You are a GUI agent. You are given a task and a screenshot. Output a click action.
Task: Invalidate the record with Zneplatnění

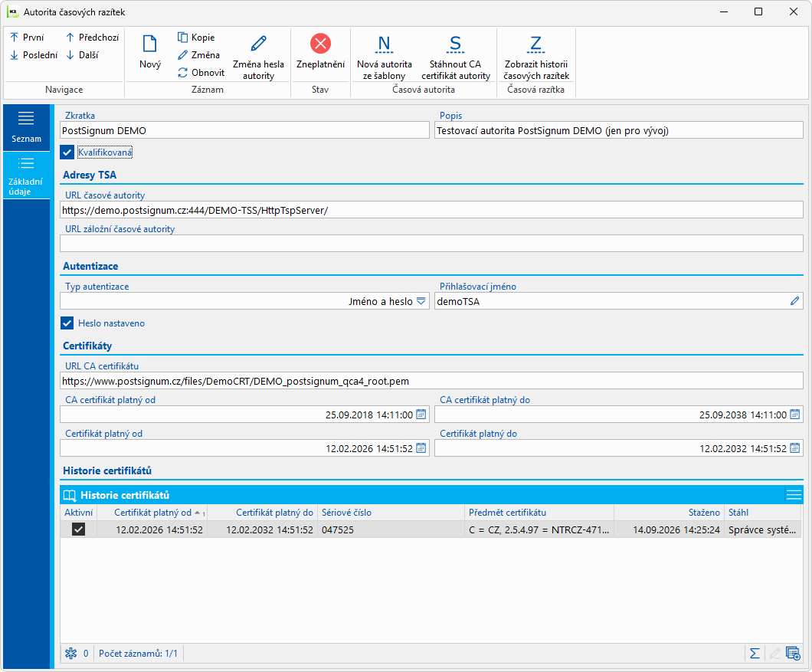320,51
